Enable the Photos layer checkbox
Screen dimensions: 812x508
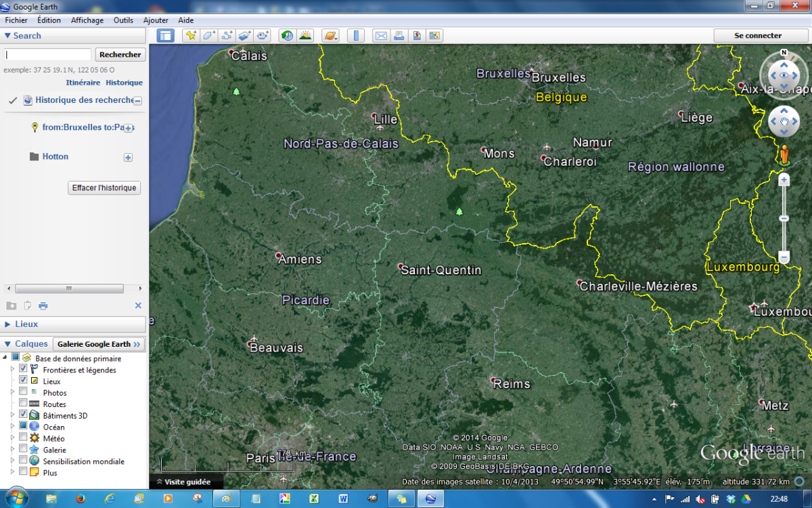[x=23, y=392]
